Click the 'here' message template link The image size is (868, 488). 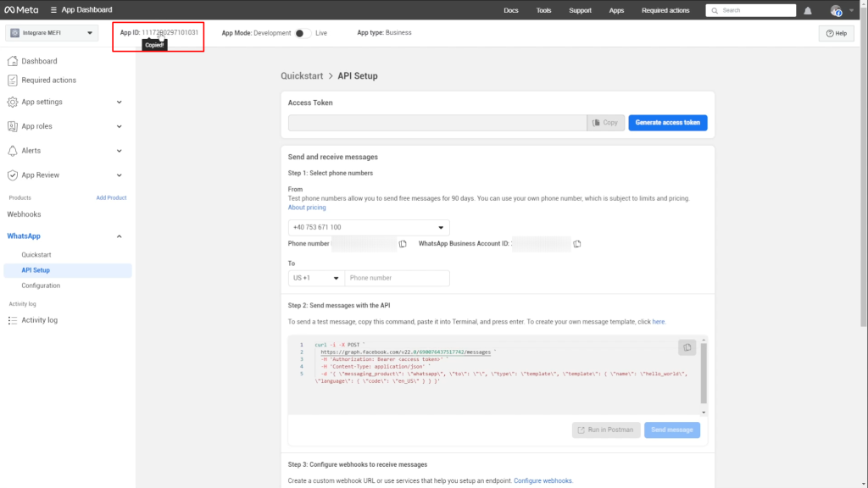pyautogui.click(x=658, y=321)
